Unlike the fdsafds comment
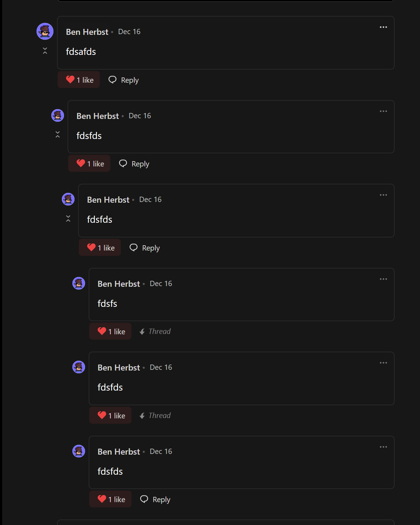This screenshot has height=525, width=420. point(79,80)
